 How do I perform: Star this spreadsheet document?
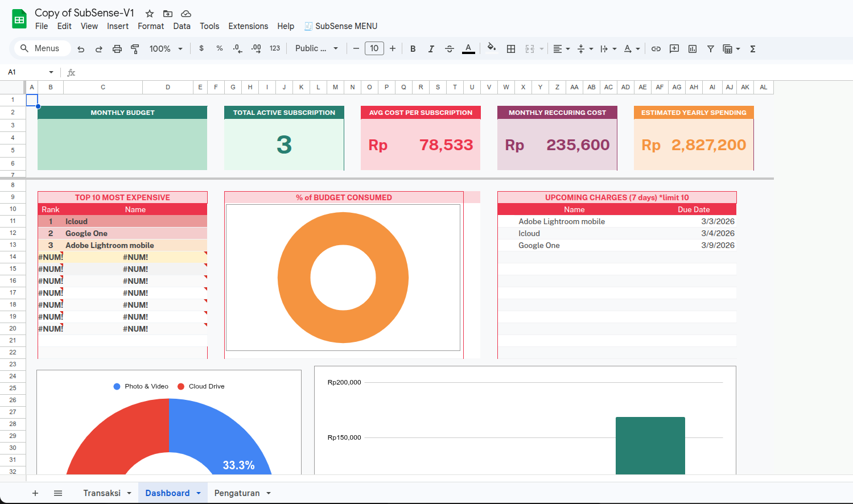150,14
